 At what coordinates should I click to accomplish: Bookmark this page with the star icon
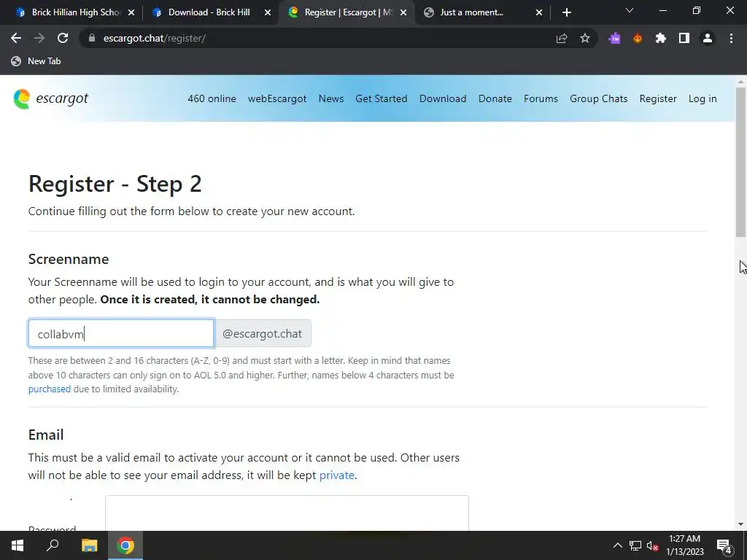tap(585, 38)
